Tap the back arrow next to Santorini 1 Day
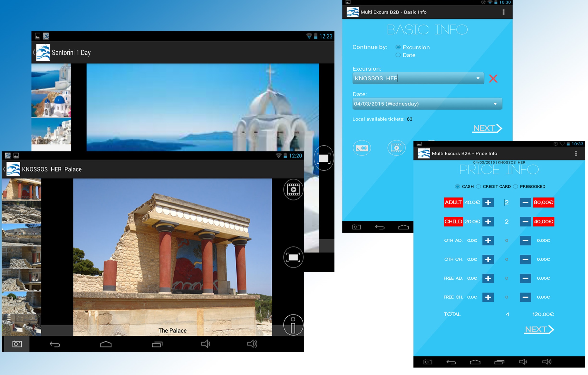The height and width of the screenshot is (375, 588). [x=34, y=52]
